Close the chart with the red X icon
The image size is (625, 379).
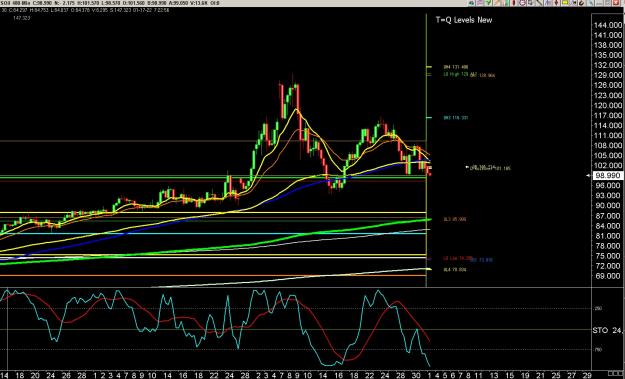(x=616, y=3)
